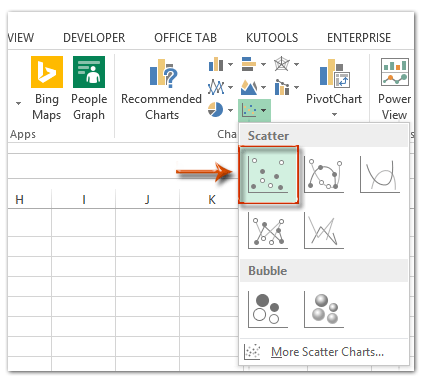Switch to the KUTOOLS tab
This screenshot has width=424, height=381.
tap(272, 38)
